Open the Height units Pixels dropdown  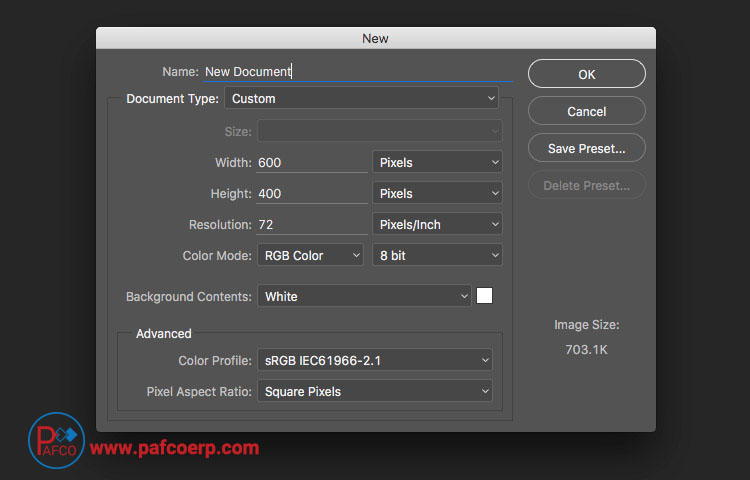coord(437,194)
